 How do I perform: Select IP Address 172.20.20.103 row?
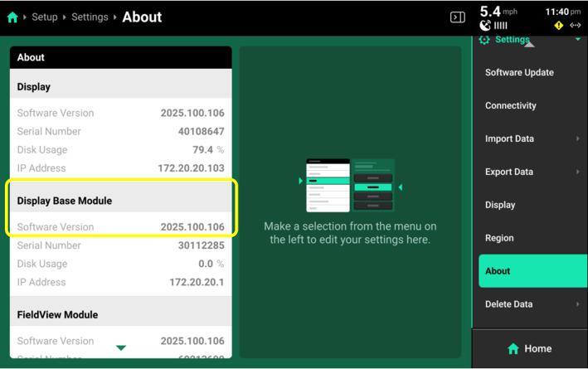coord(121,168)
